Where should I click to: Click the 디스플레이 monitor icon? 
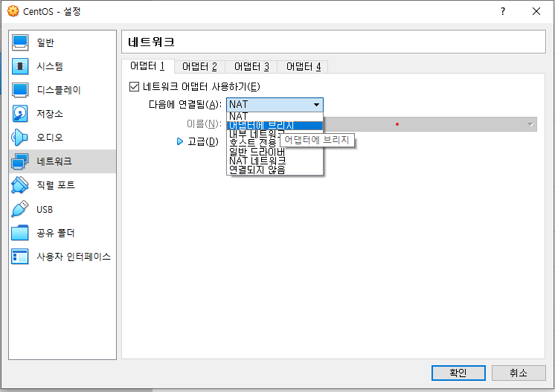tap(20, 90)
